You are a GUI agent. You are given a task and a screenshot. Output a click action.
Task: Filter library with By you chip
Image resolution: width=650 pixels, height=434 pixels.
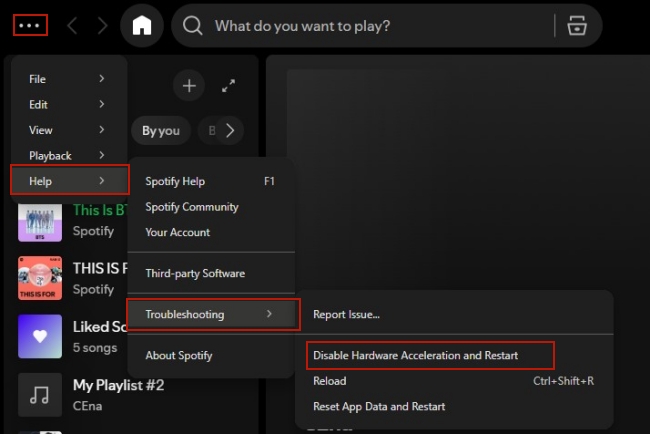[161, 131]
